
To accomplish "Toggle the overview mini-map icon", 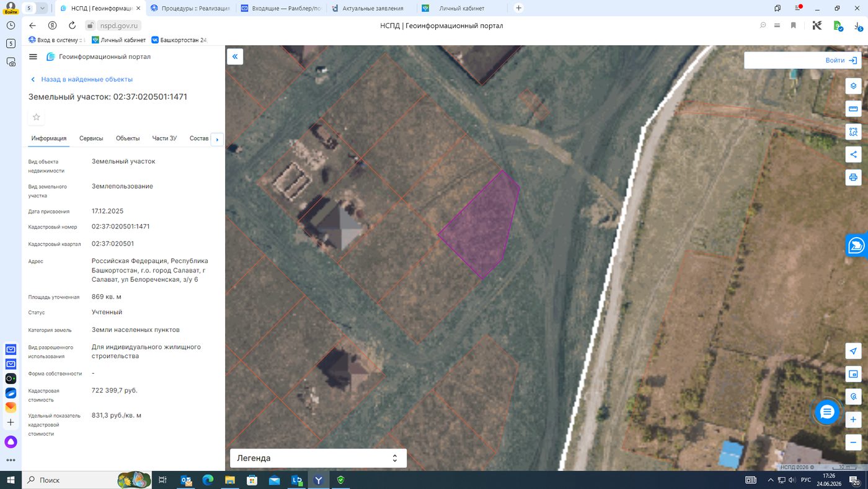I will coord(853,374).
